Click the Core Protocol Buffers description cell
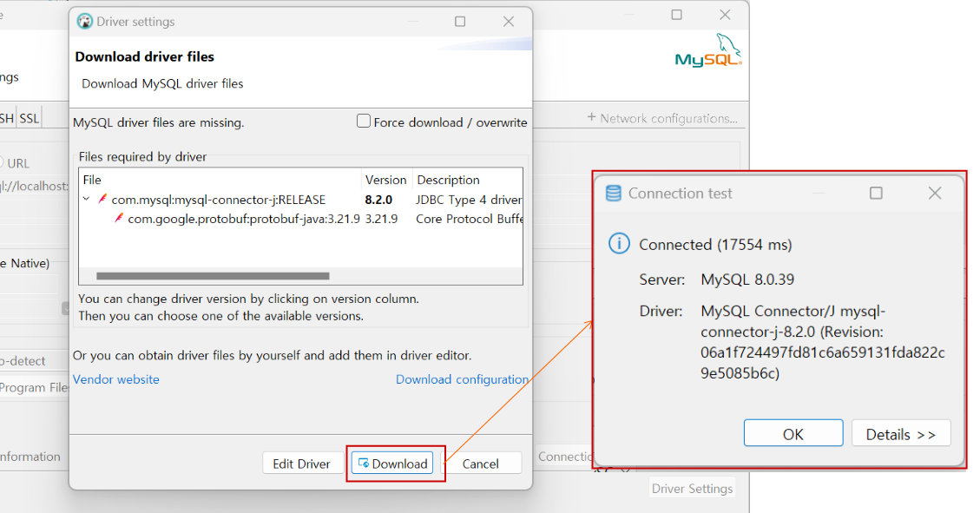 469,219
